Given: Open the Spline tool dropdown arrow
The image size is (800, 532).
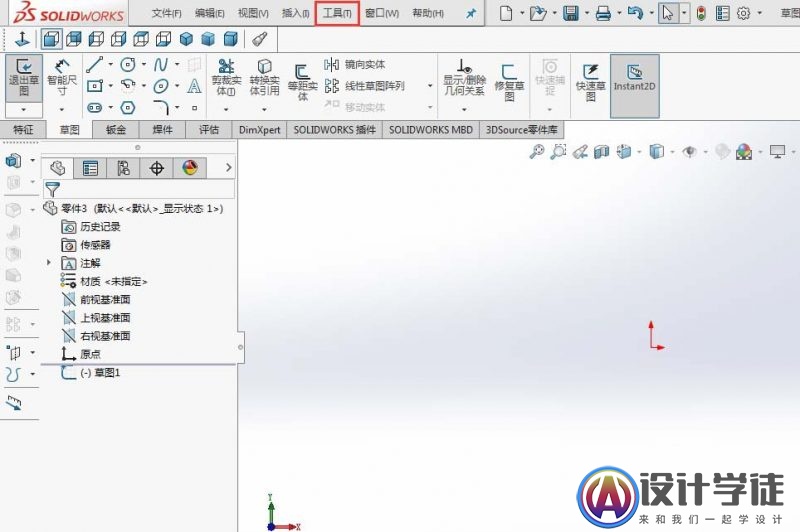Looking at the screenshot, I should (x=177, y=65).
